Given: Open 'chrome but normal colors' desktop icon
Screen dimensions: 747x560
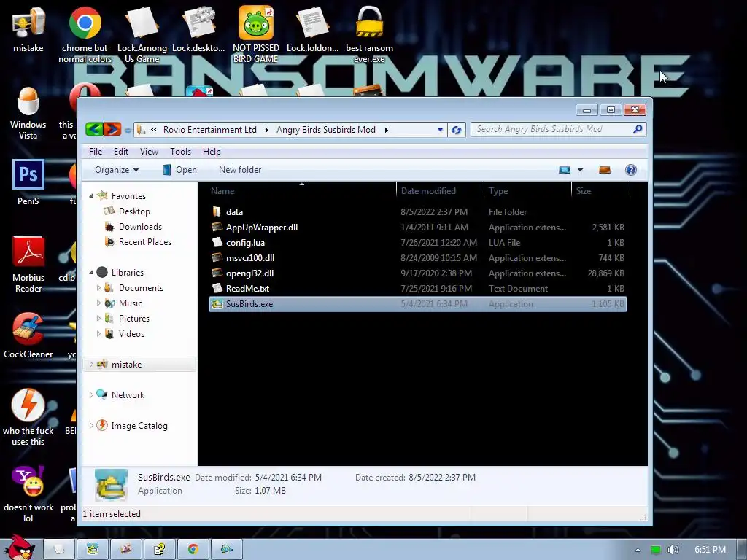Looking at the screenshot, I should click(85, 34).
